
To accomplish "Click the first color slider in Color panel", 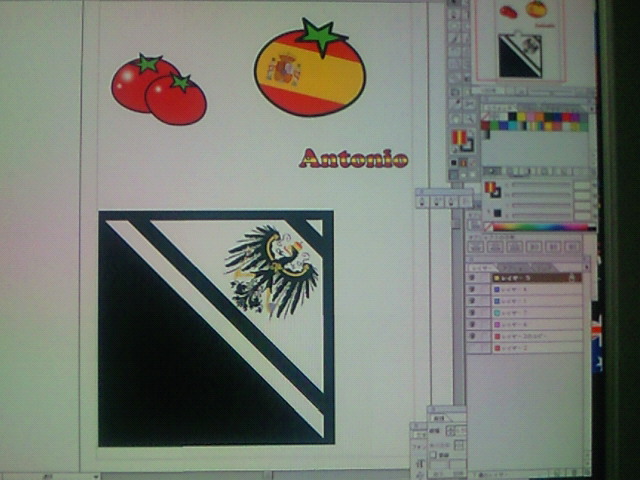I will pyautogui.click(x=541, y=185).
